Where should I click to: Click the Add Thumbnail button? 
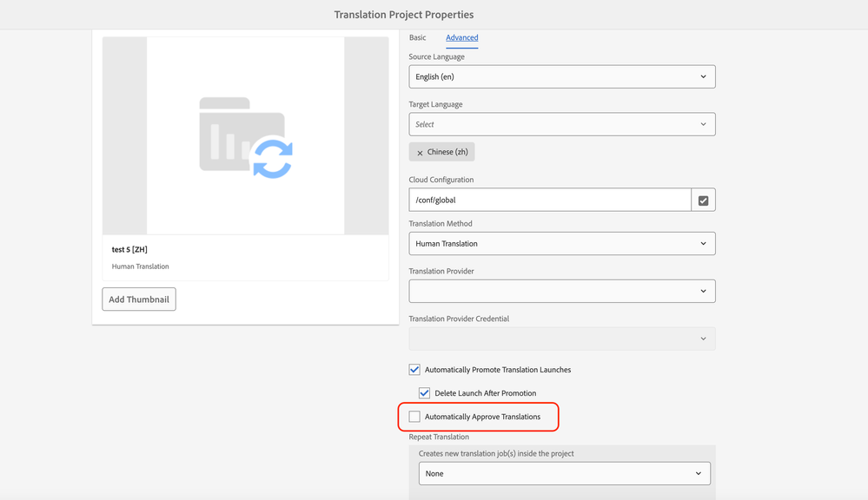[x=139, y=299]
